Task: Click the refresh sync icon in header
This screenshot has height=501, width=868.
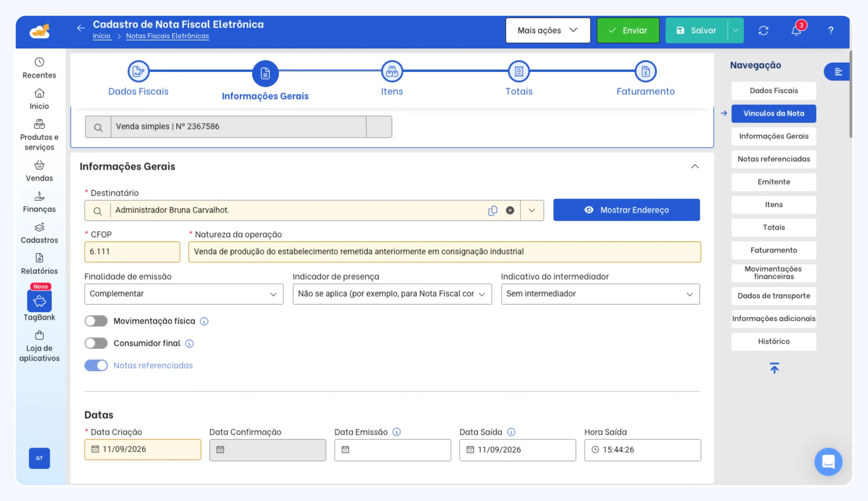Action: tap(763, 30)
